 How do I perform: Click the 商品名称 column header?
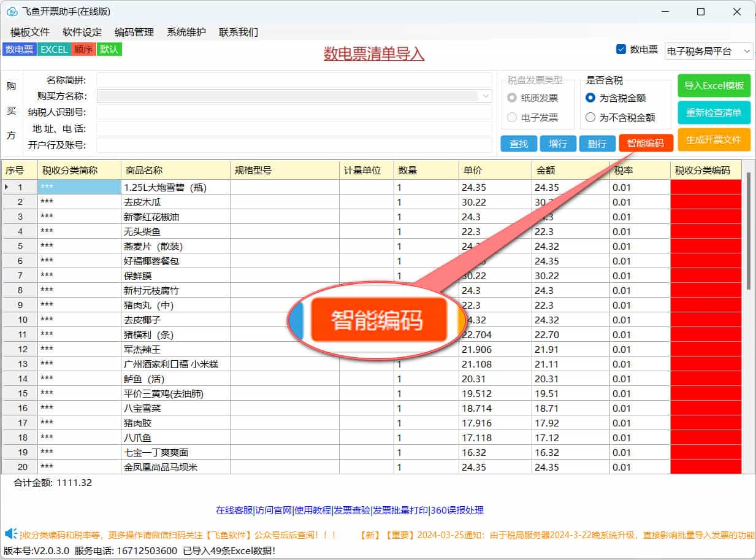tap(175, 170)
